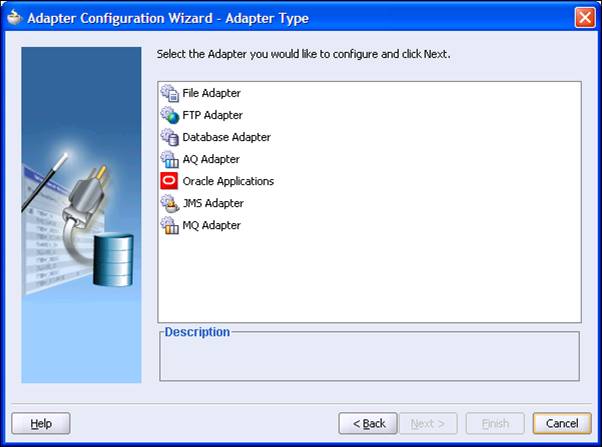The height and width of the screenshot is (447, 602).
Task: Select the File Adapter list entry
Action: pyautogui.click(x=212, y=93)
